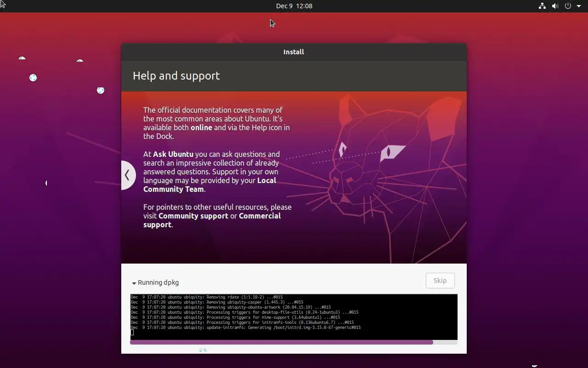
Task: Collapse the Running dpkg details expander
Action: (134, 283)
